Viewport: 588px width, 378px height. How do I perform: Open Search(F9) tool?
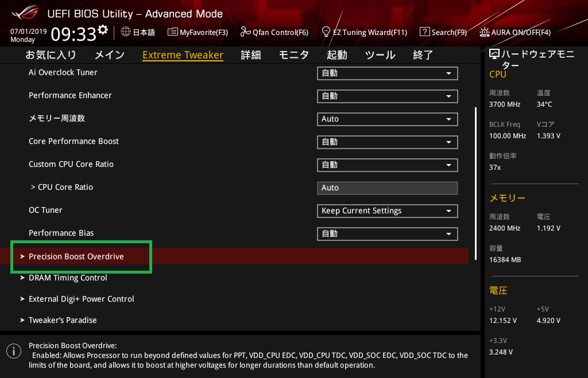443,32
